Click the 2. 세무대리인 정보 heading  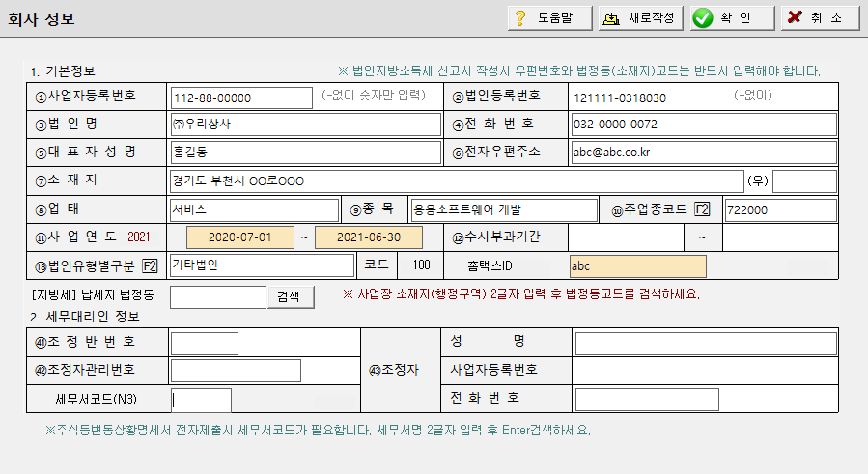coord(85,317)
